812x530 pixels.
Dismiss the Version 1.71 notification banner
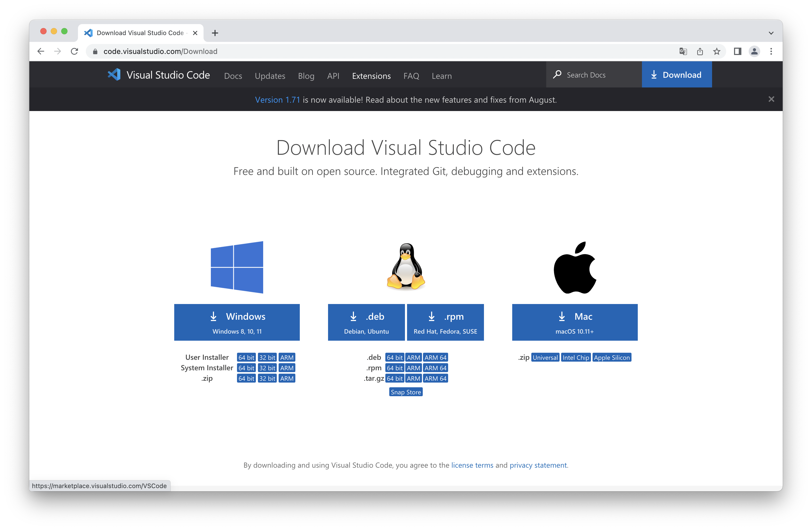(x=771, y=99)
